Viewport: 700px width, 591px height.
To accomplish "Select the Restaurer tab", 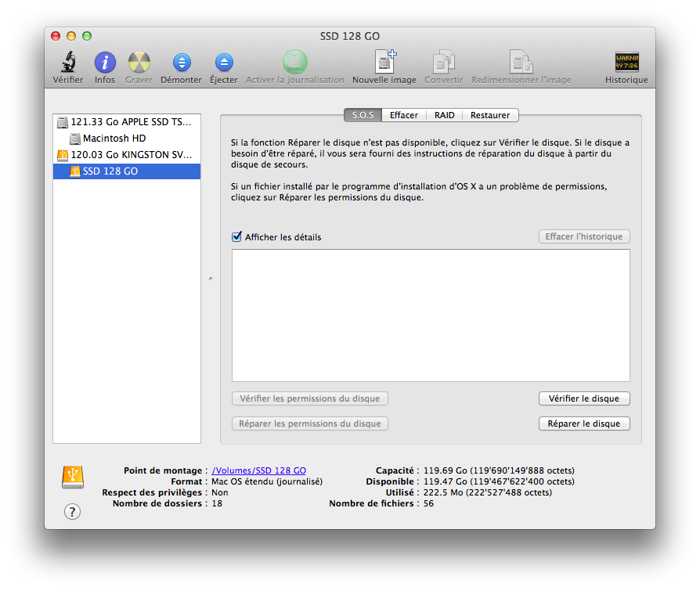I will click(490, 115).
